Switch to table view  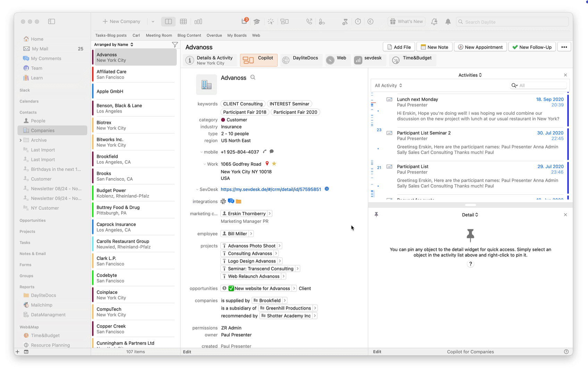[183, 22]
